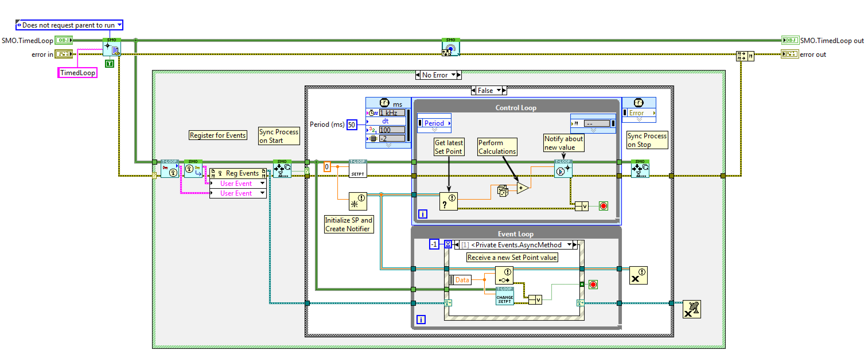Image resolution: width=868 pixels, height=358 pixels.
Task: Click the Reg Events node header
Action: click(238, 173)
